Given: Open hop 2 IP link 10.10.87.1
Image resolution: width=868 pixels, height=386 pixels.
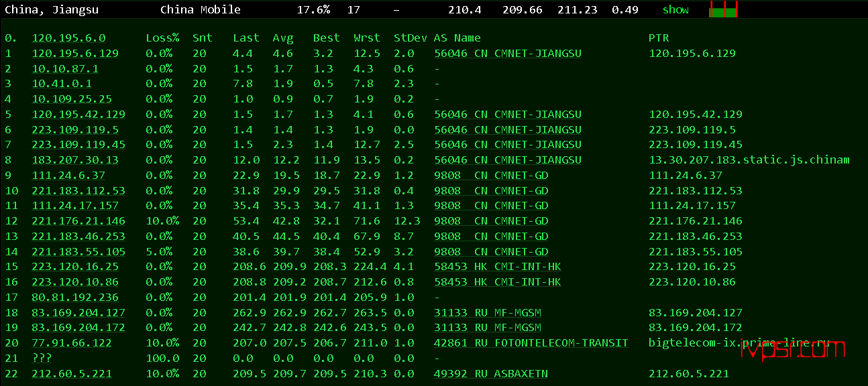Looking at the screenshot, I should [65, 69].
